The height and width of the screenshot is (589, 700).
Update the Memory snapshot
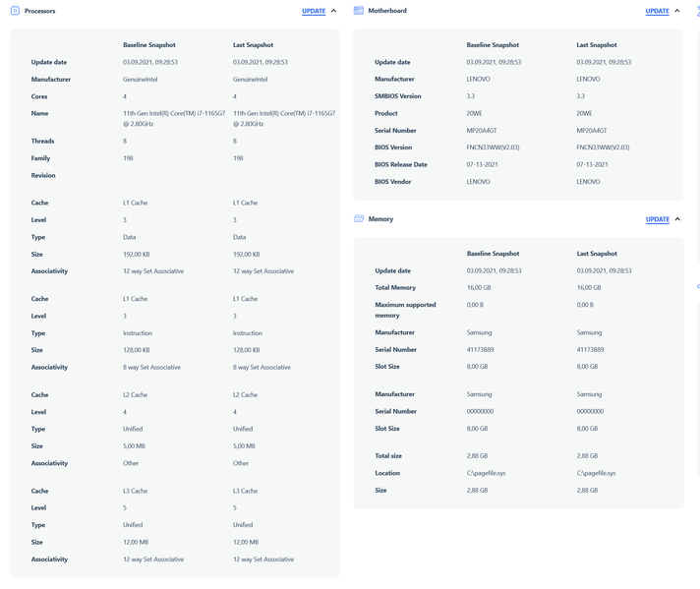click(x=657, y=219)
